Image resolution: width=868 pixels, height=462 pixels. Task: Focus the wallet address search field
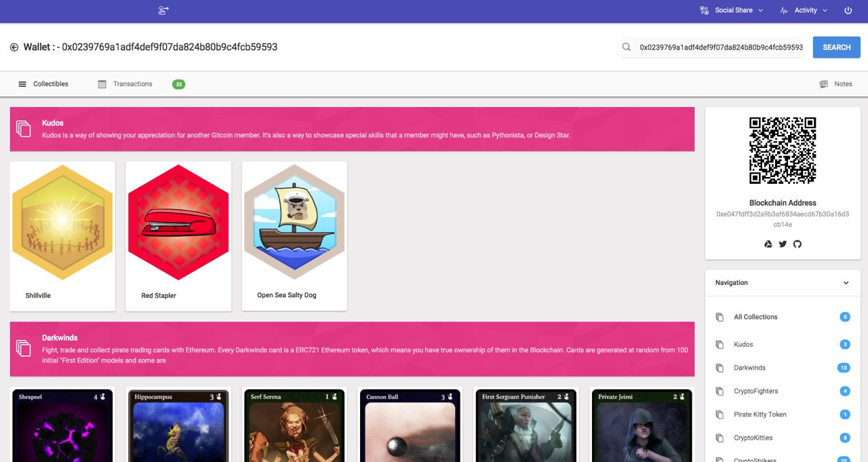coord(721,47)
